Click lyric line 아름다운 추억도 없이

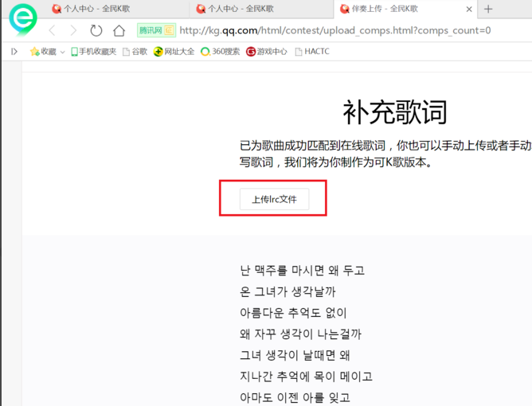pyautogui.click(x=293, y=312)
